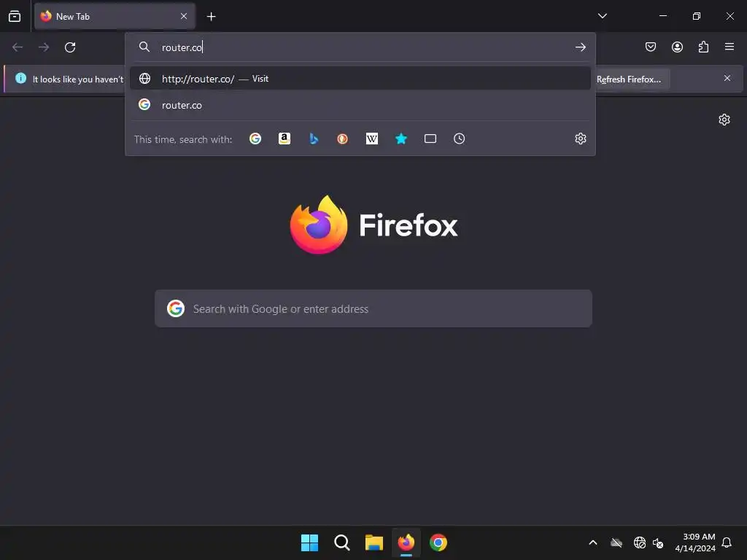The height and width of the screenshot is (560, 747).
Task: Open Firefox account menu
Action: 677,47
